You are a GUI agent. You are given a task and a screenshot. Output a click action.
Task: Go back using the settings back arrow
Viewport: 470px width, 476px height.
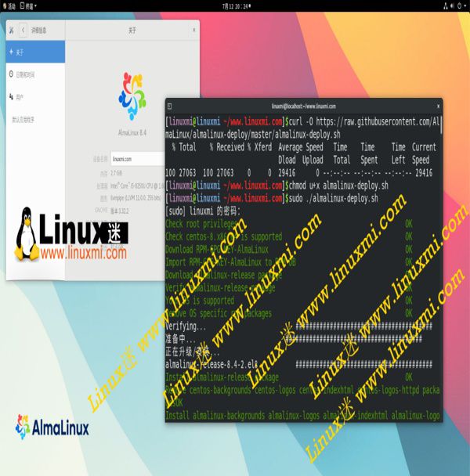[x=23, y=30]
